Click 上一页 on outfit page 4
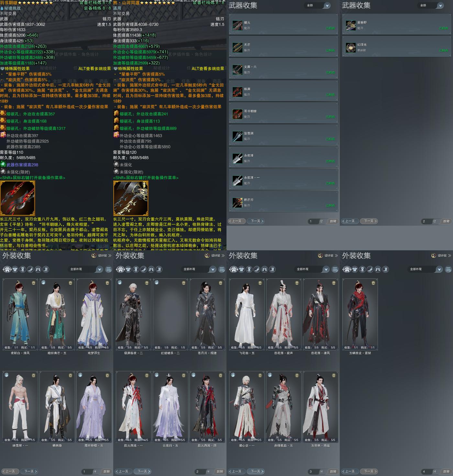The height and width of the screenshot is (476, 453). pyautogui.click(x=349, y=471)
